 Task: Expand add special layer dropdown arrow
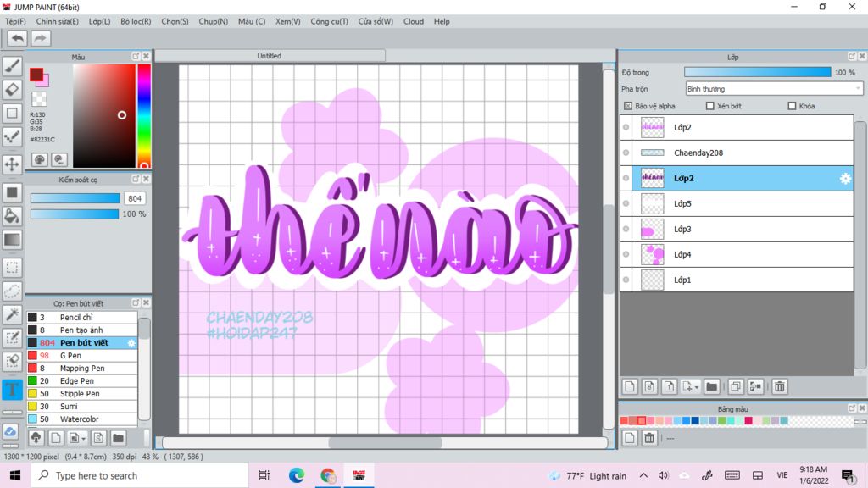697,387
